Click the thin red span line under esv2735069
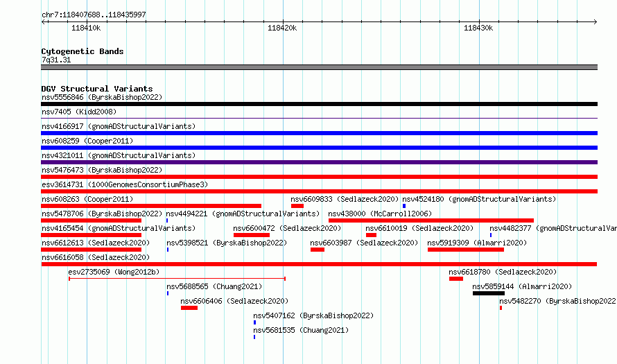617x364 pixels. point(177,279)
